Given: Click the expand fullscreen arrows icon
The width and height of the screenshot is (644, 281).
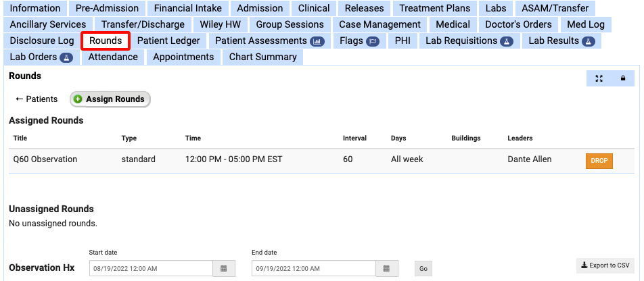Looking at the screenshot, I should pyautogui.click(x=599, y=78).
